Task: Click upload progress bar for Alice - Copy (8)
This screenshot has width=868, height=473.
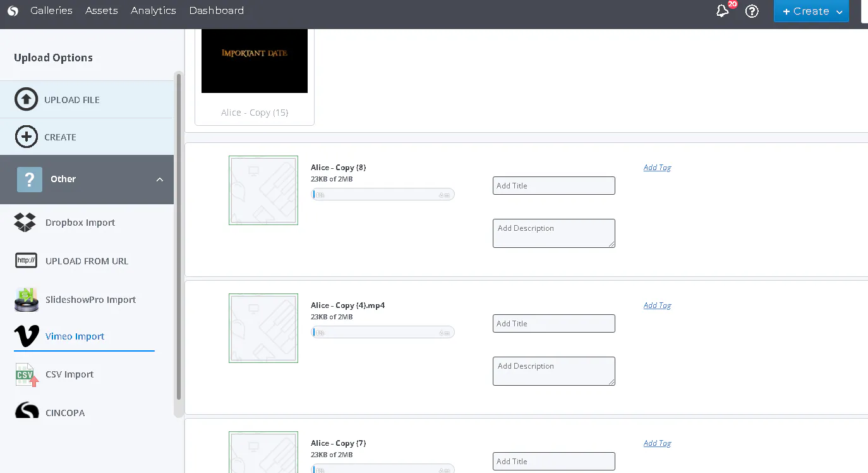Action: tap(383, 195)
